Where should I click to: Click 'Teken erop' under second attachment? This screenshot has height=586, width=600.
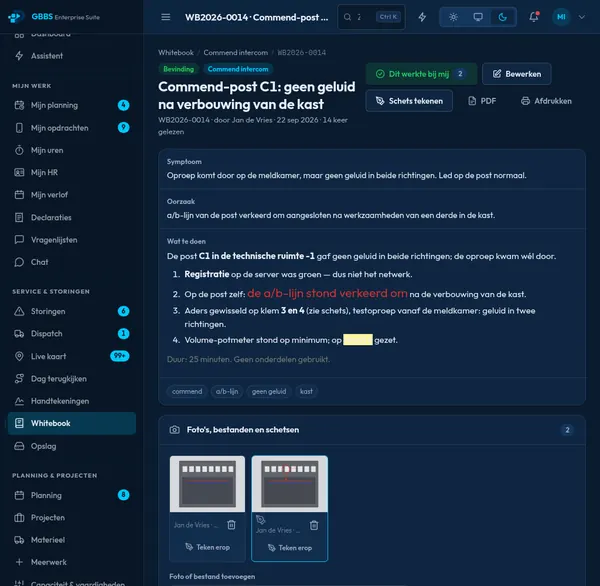290,548
